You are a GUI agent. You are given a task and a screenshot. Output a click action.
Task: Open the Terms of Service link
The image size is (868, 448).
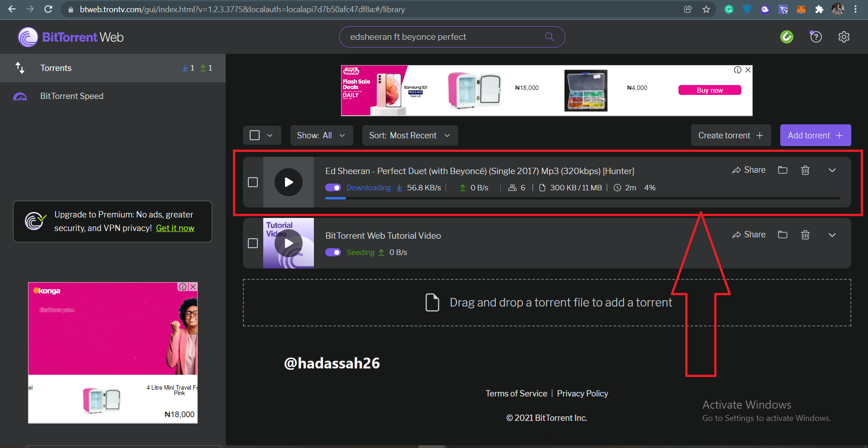pyautogui.click(x=516, y=393)
